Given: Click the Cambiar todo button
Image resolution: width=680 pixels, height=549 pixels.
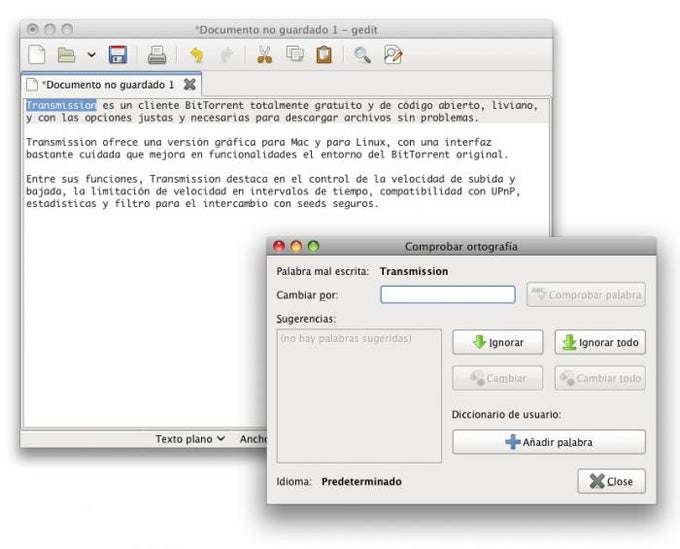Looking at the screenshot, I should (600, 378).
